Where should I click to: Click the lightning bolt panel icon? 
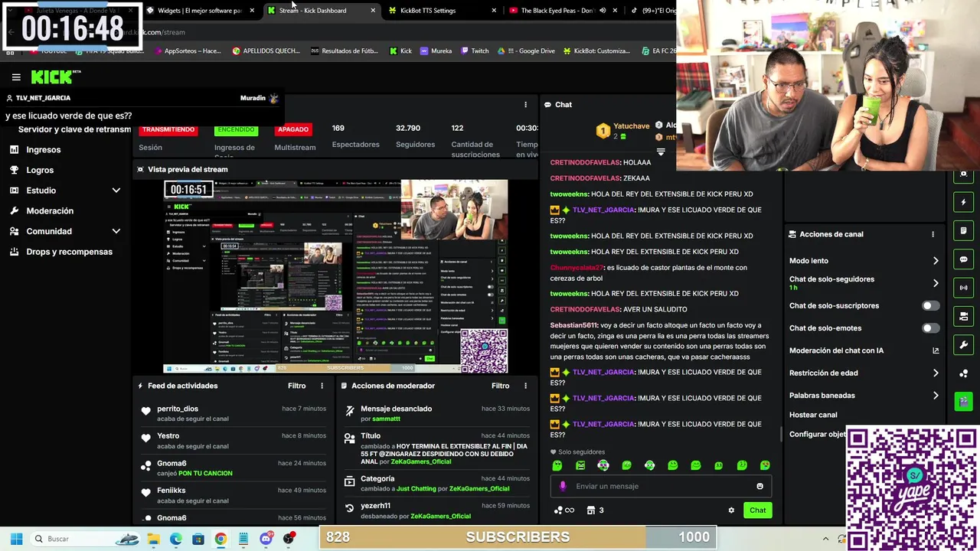pyautogui.click(x=964, y=202)
